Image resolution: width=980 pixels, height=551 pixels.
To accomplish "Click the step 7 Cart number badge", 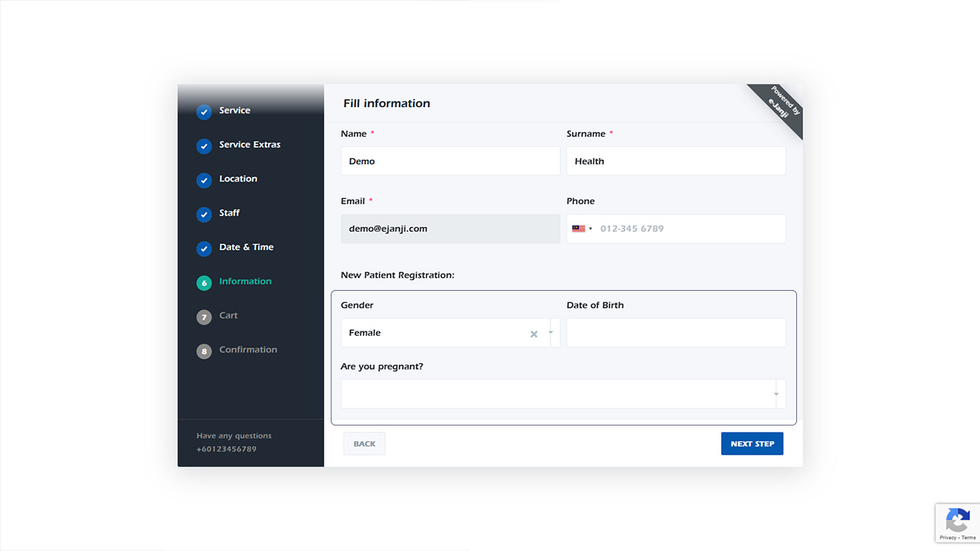I will click(204, 318).
